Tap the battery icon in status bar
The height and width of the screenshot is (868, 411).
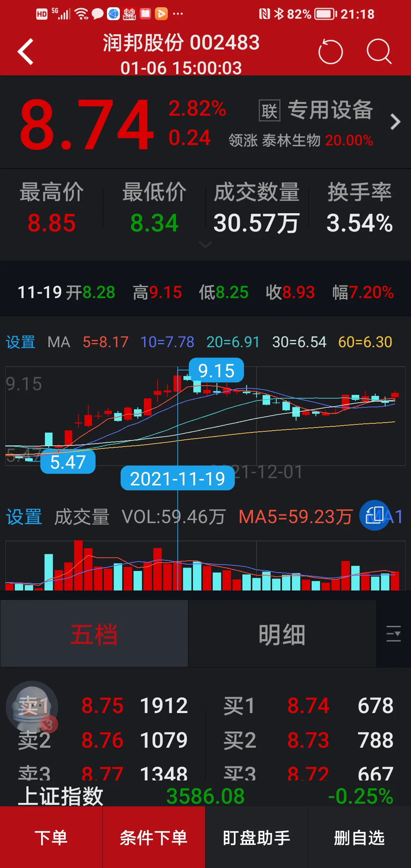(x=326, y=14)
